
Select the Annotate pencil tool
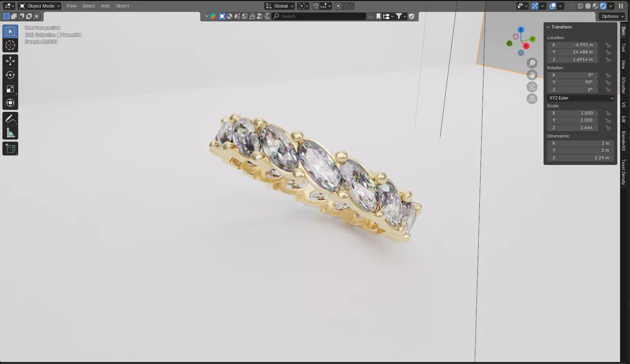coord(10,119)
